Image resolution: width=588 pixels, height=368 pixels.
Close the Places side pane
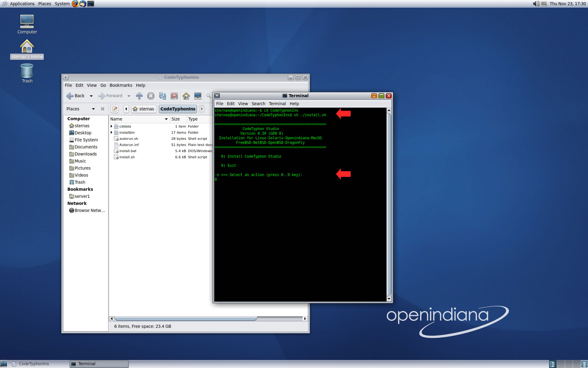pyautogui.click(x=103, y=109)
